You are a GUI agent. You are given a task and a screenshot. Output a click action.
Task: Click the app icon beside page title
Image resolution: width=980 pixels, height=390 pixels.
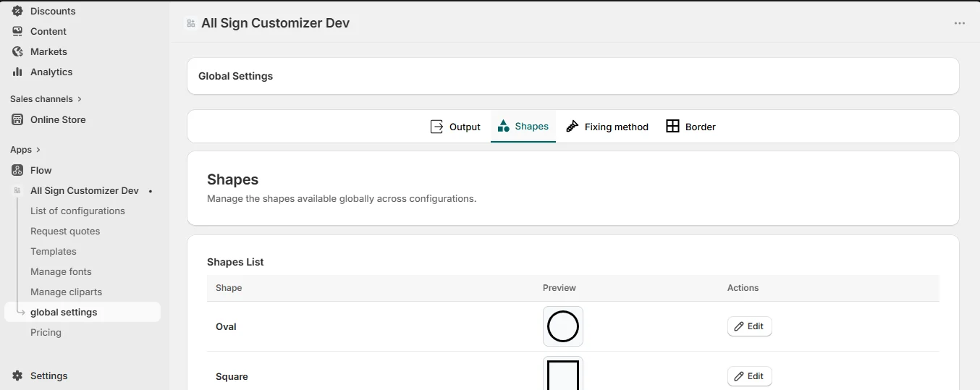pyautogui.click(x=191, y=23)
